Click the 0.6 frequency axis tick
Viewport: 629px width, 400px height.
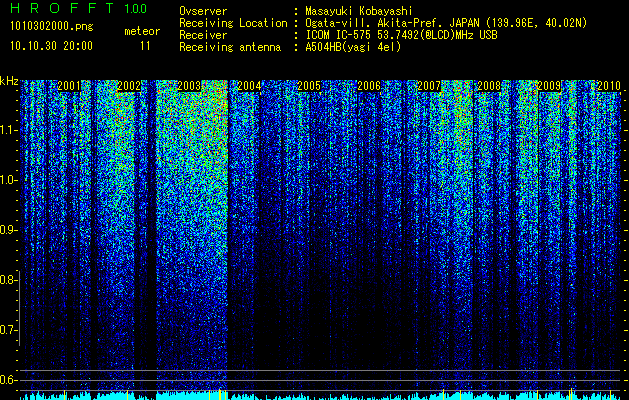pyautogui.click(x=8, y=380)
